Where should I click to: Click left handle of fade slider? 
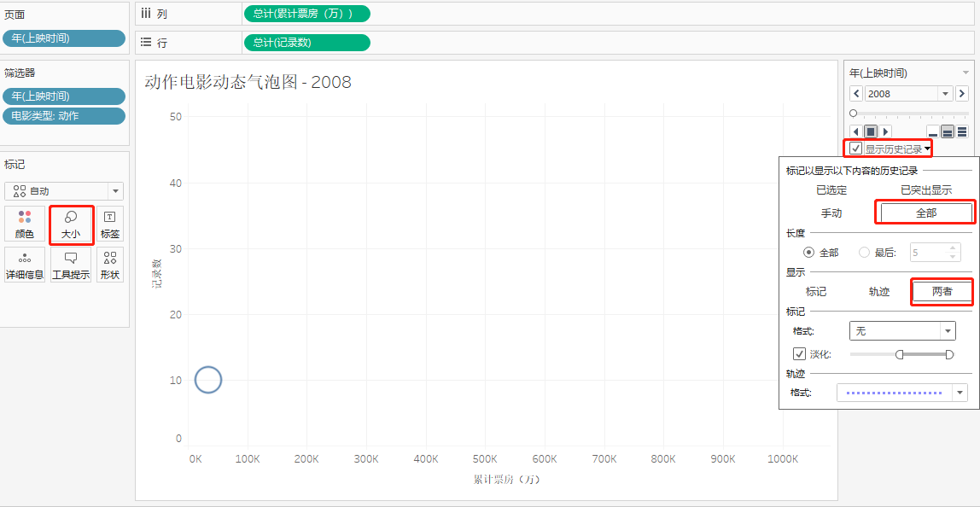click(x=900, y=354)
